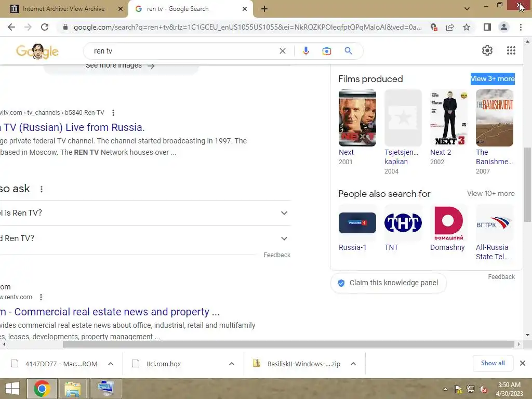532x399 pixels.
Task: Expand options for BasiliskII zip download
Action: 353,364
